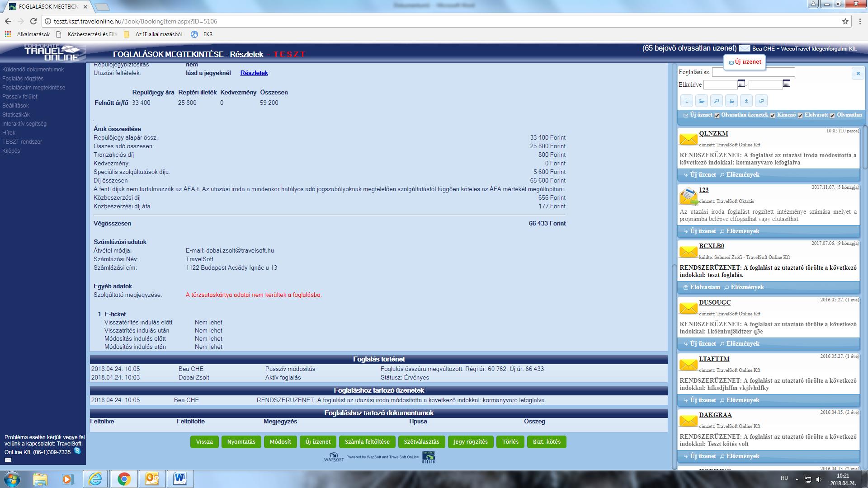The width and height of the screenshot is (868, 488).
Task: Toggle the Olvasatlan üzenetek checkbox
Action: point(717,116)
